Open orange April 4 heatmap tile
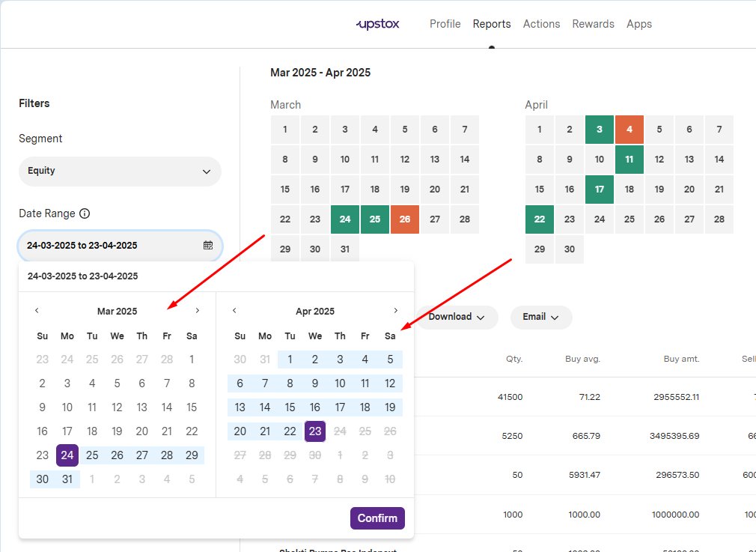The width and height of the screenshot is (756, 552). pyautogui.click(x=630, y=130)
